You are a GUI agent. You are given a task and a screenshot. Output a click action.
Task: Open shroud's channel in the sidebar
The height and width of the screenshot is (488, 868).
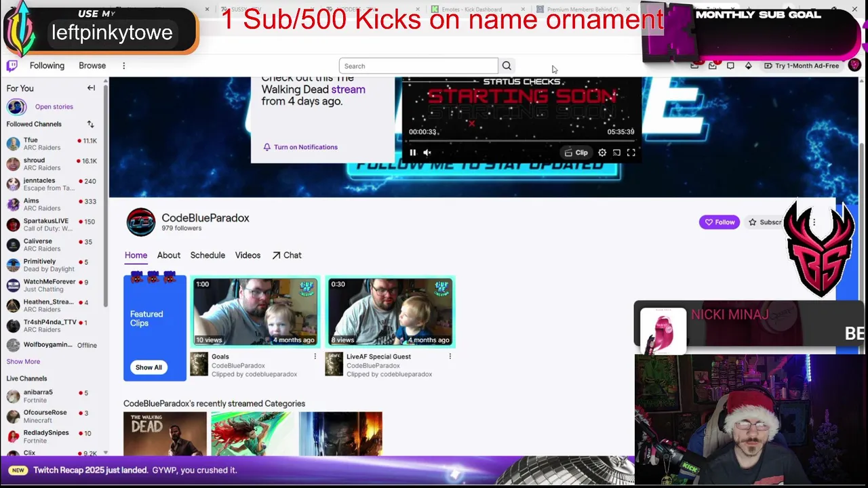tap(52, 164)
